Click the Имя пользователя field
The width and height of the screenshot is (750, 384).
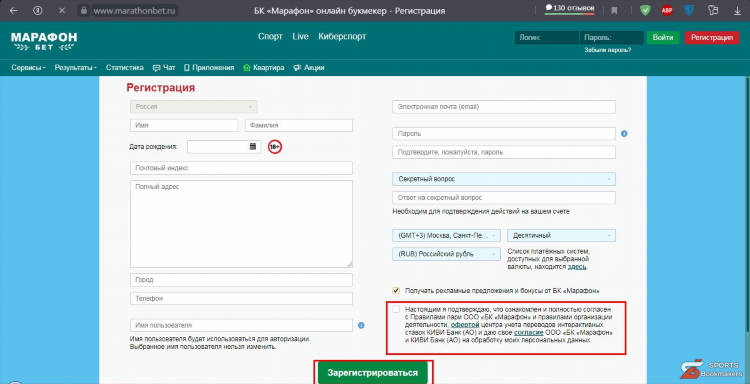(241, 325)
